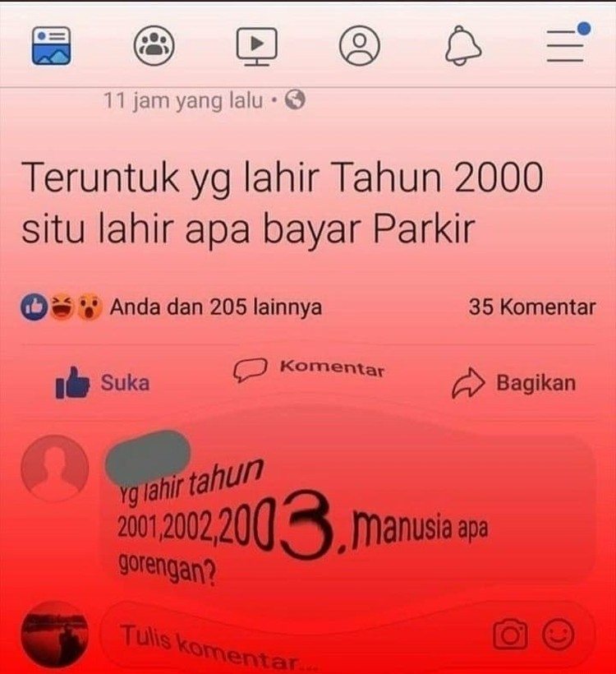
Task: Click the commenter's default avatar
Action: 55,469
